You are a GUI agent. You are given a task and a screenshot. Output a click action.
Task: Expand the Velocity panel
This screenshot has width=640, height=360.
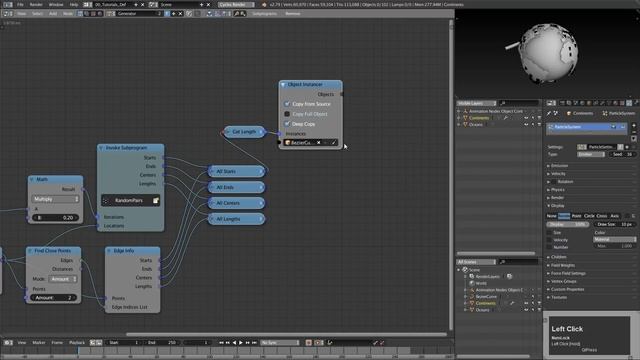(558, 174)
